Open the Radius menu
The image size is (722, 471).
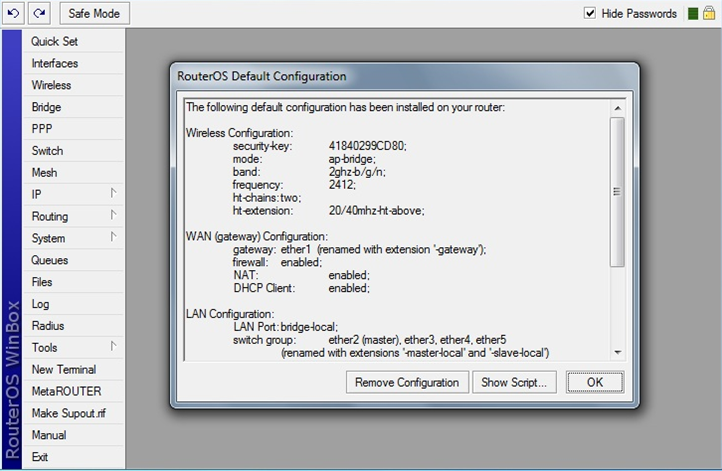click(74, 326)
